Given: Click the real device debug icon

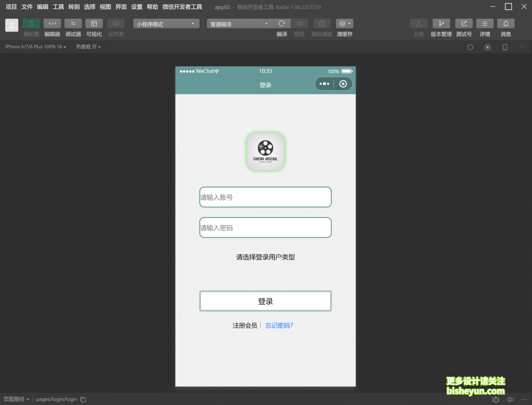Looking at the screenshot, I should (322, 24).
